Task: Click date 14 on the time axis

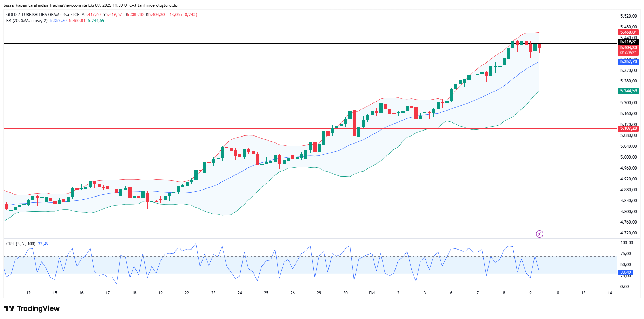Action: click(610, 293)
